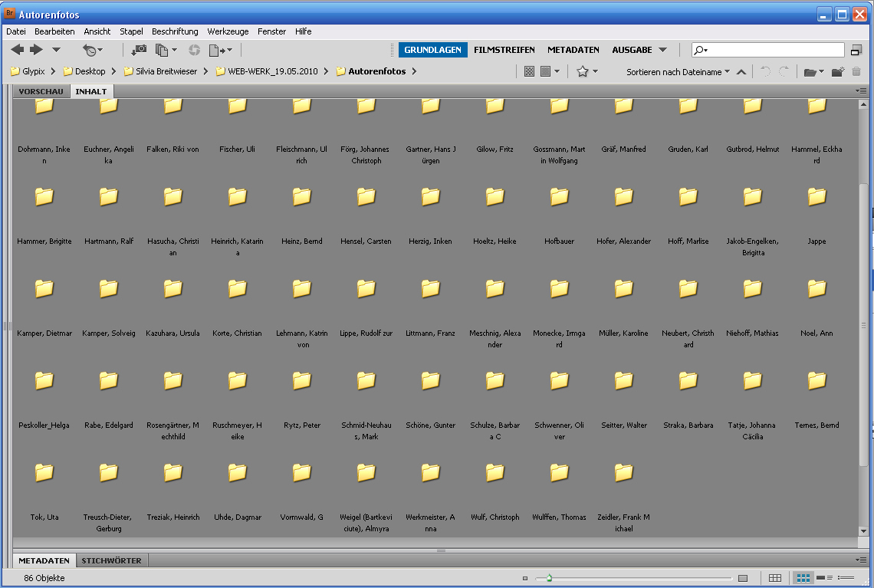
Task: Click the ascending sort order arrow
Action: pyautogui.click(x=741, y=72)
